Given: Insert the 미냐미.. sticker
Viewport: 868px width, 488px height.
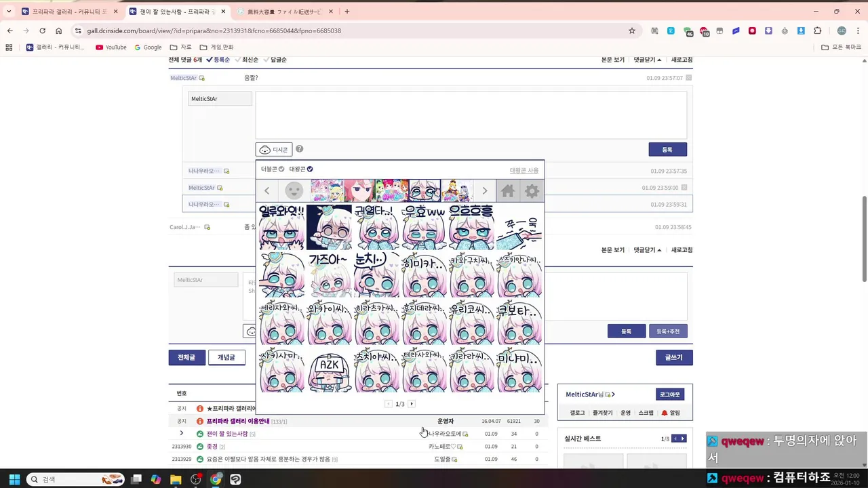Looking at the screenshot, I should point(519,370).
